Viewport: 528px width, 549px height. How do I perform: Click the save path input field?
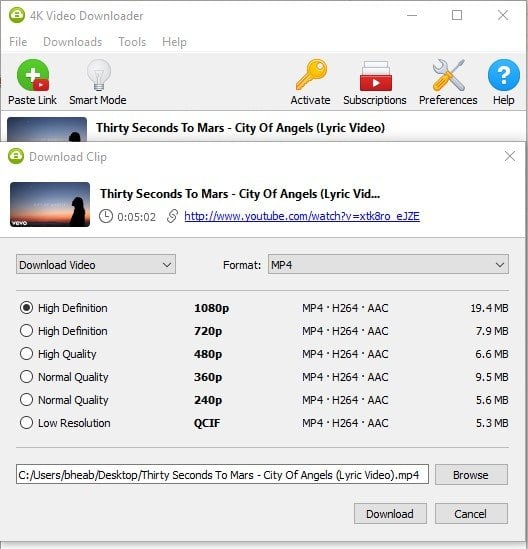(x=222, y=474)
